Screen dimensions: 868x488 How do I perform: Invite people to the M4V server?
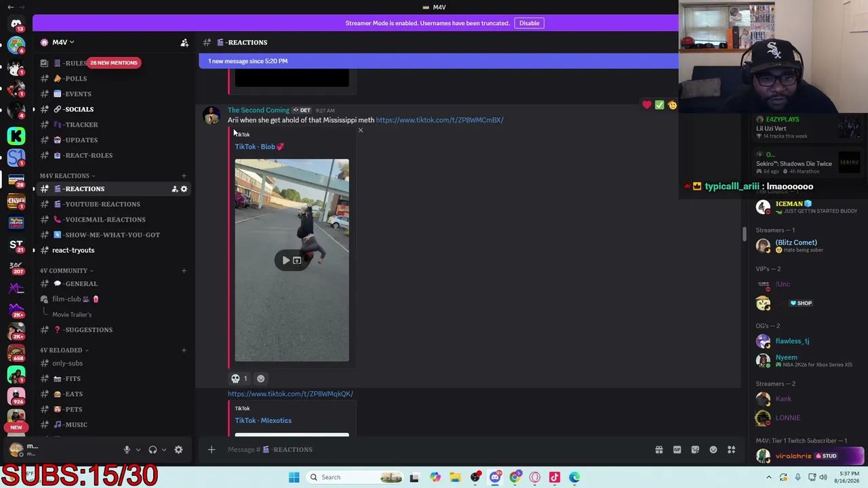tap(184, 43)
